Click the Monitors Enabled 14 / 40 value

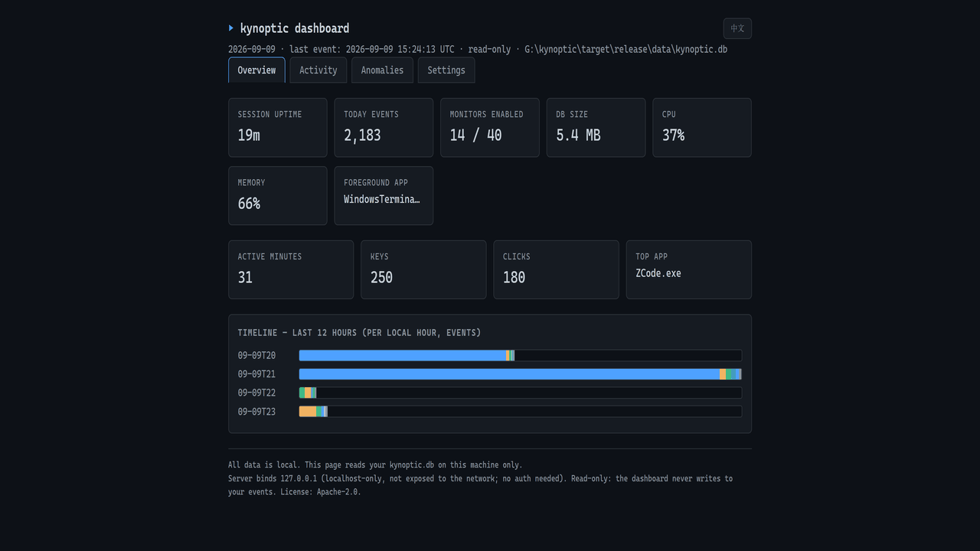point(475,135)
